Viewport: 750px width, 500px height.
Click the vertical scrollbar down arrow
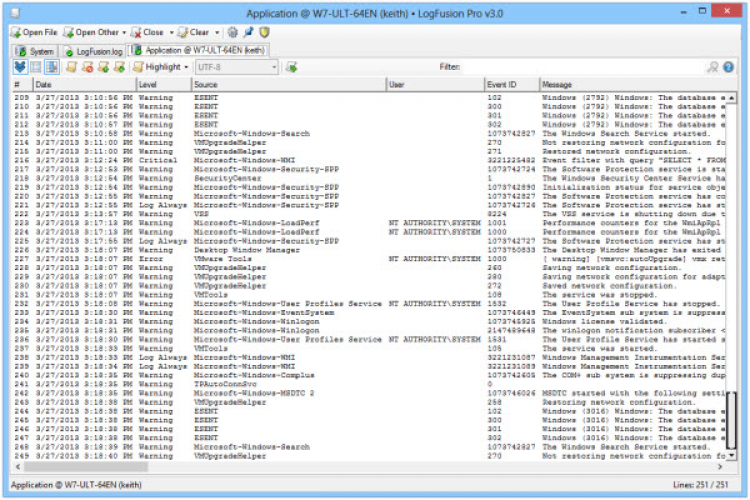pos(731,456)
